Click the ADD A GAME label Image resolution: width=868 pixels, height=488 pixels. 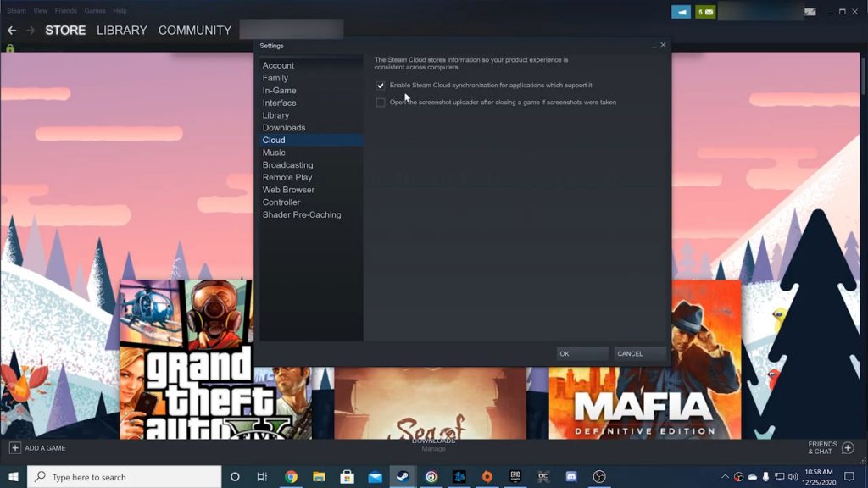45,448
